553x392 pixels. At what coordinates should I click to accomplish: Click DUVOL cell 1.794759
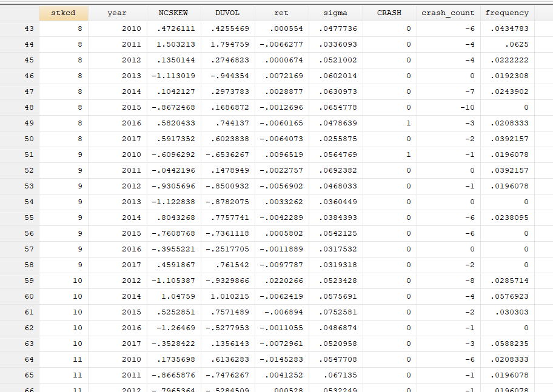point(227,44)
